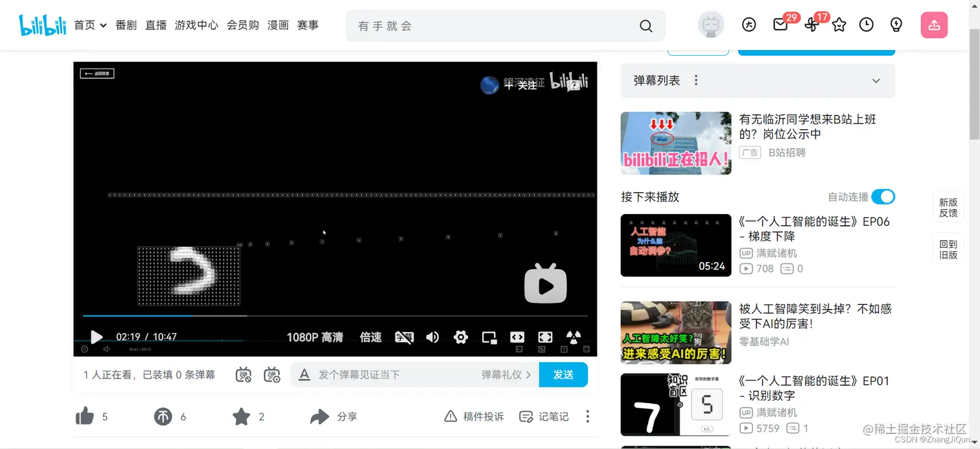Open bilibili正在招人 ad thumbnail
Image resolution: width=980 pixels, height=449 pixels.
[x=676, y=143]
